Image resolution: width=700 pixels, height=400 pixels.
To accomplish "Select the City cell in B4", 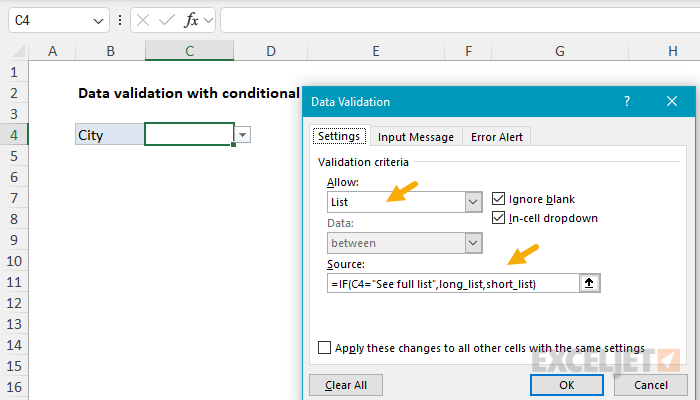I will pyautogui.click(x=110, y=134).
